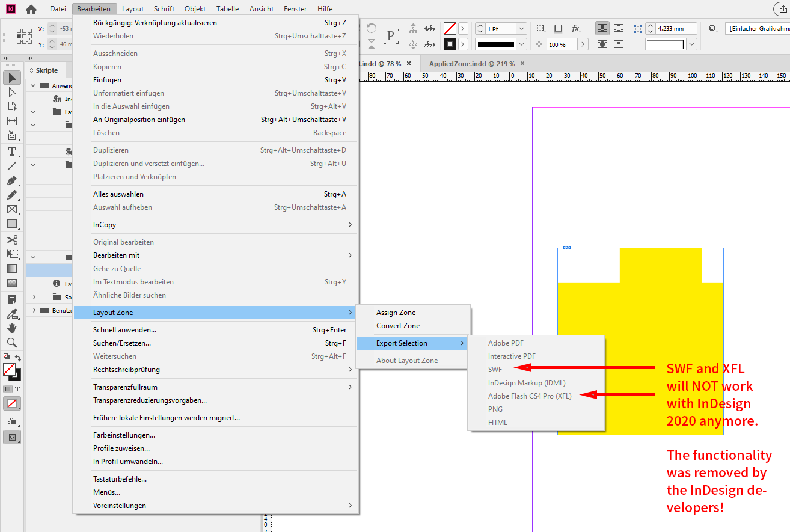Open the Schrift menu
The width and height of the screenshot is (790, 532).
coord(164,8)
